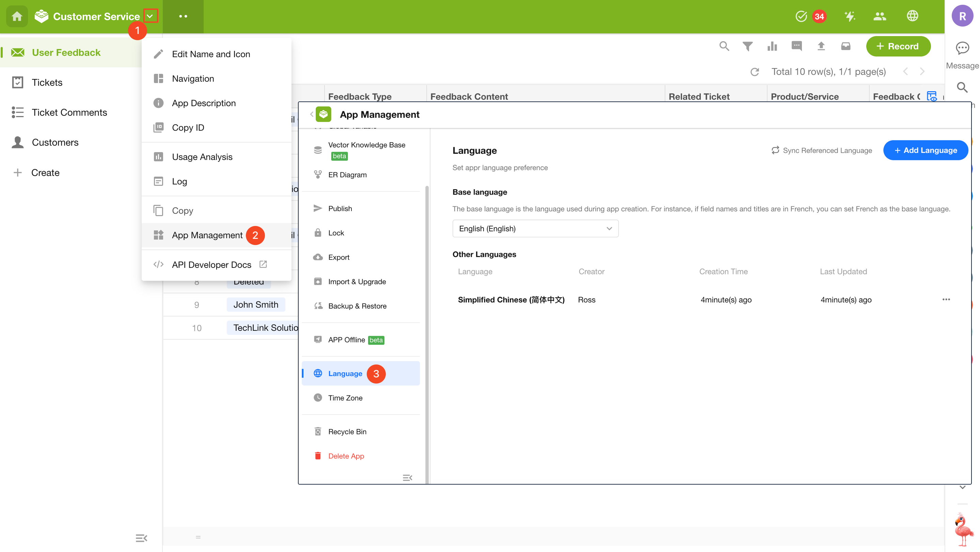Collapse the left worksheet navigation panel
The height and width of the screenshot is (552, 980).
pos(141,538)
